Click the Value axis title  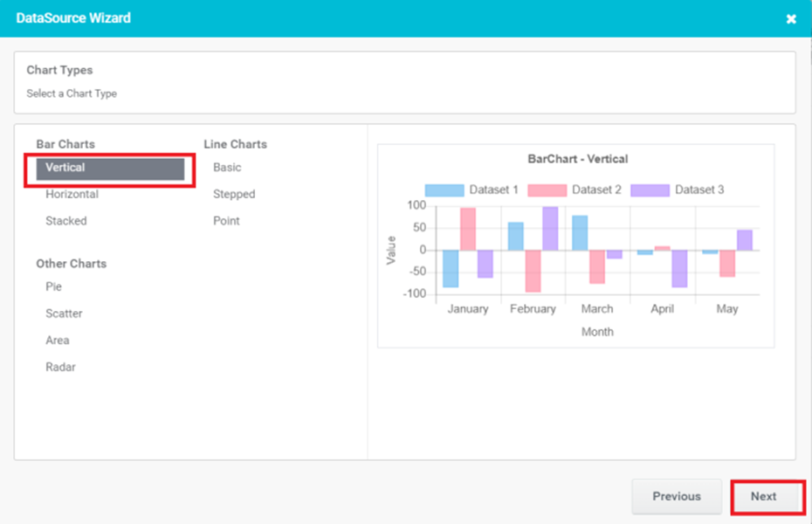coord(391,250)
